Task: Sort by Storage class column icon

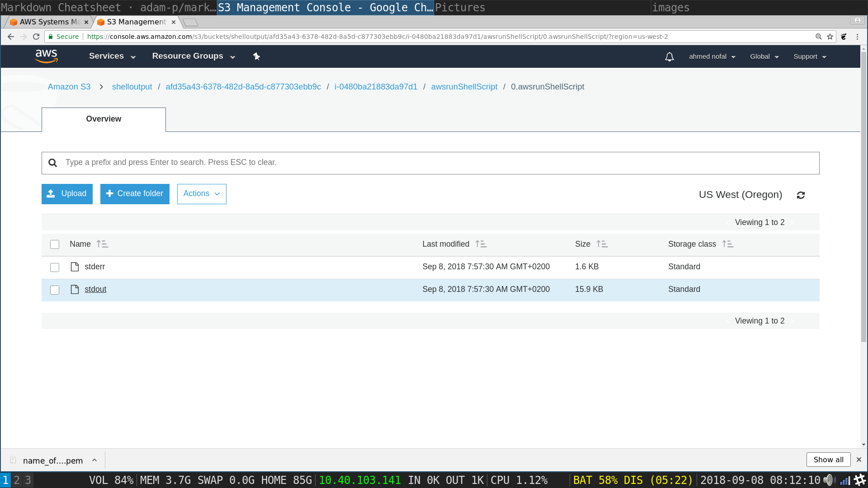Action: (x=727, y=244)
